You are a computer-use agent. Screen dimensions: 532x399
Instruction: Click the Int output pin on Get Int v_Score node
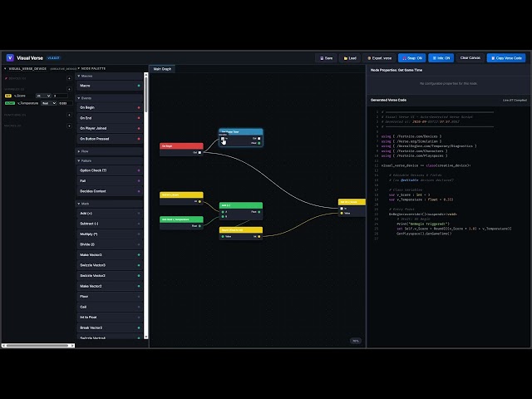[199, 201]
